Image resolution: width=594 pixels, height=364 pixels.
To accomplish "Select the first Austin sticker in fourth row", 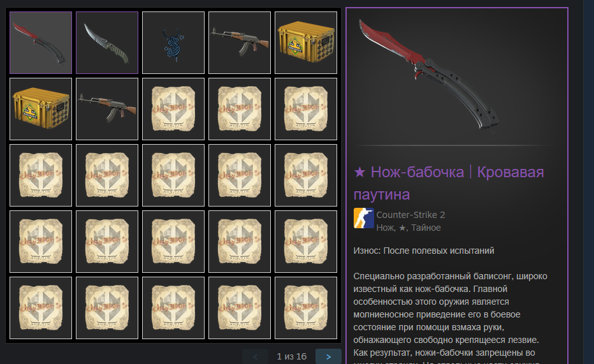I will (41, 242).
